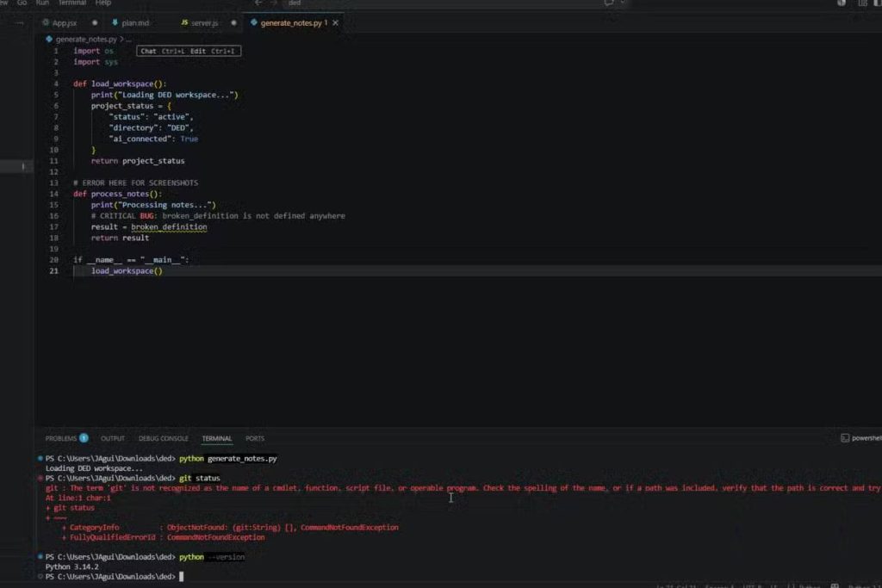Click 'def process_notes():' on line 14
Screen dimensions: 882x588
pyautogui.click(x=117, y=194)
